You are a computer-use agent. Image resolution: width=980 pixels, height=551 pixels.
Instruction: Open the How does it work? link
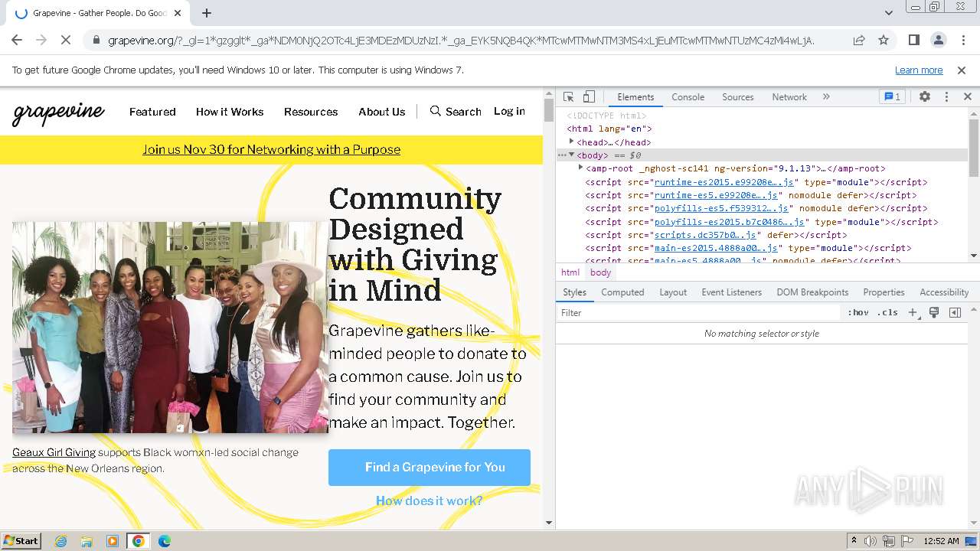click(x=429, y=500)
